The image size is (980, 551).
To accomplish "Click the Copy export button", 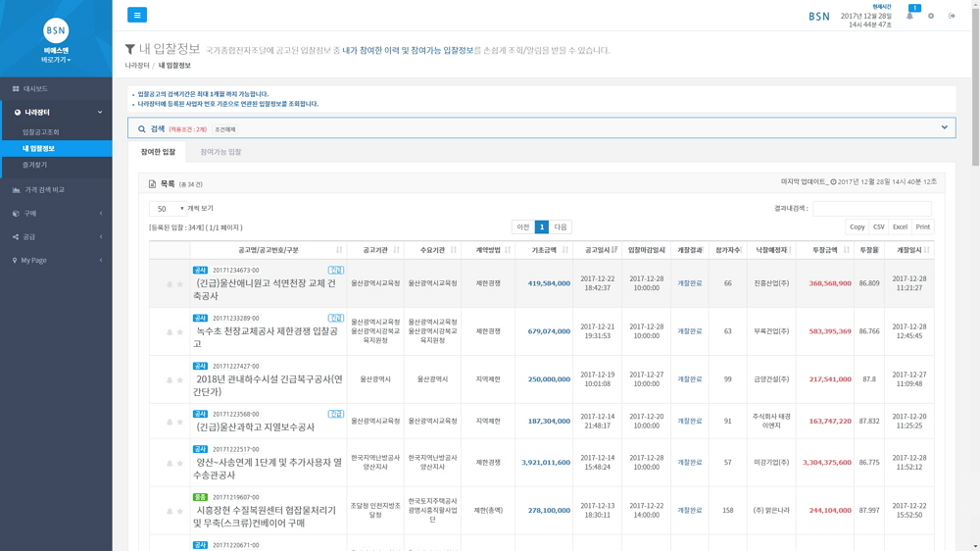I will pos(857,227).
